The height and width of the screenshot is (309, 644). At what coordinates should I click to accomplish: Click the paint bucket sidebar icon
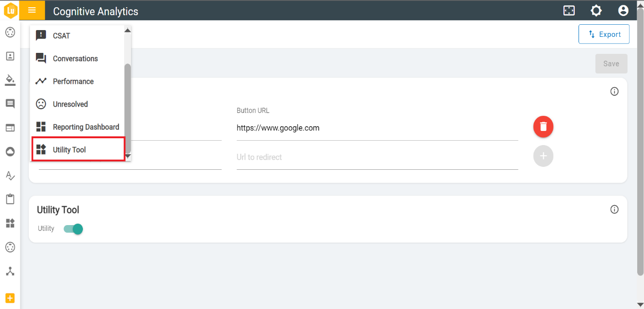[x=10, y=80]
